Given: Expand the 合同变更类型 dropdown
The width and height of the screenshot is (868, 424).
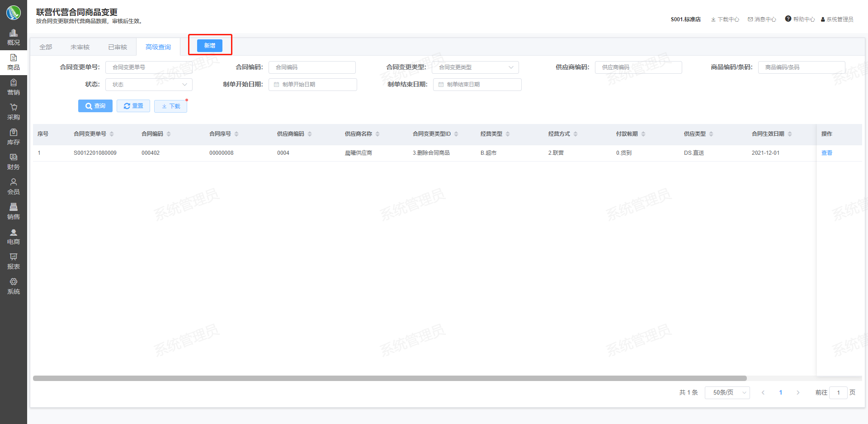Looking at the screenshot, I should 475,67.
